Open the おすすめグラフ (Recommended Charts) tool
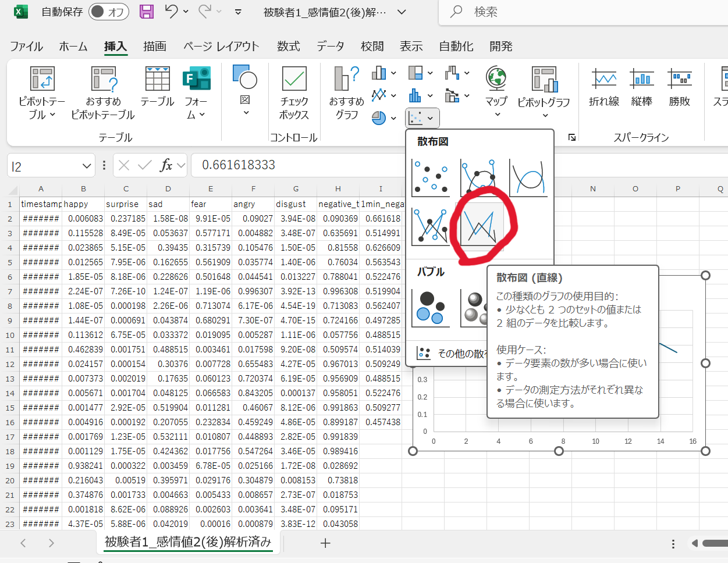 pos(346,90)
